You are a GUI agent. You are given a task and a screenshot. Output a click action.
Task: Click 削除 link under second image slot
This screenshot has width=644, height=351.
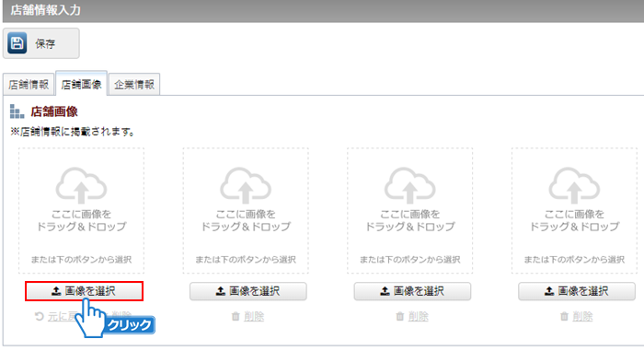[x=254, y=316]
